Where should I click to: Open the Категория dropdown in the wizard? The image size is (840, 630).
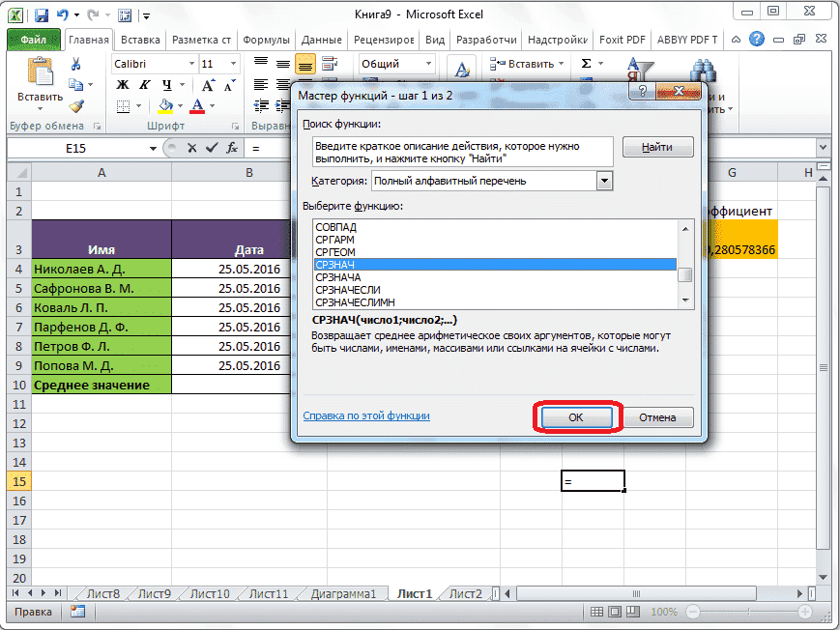click(x=604, y=181)
